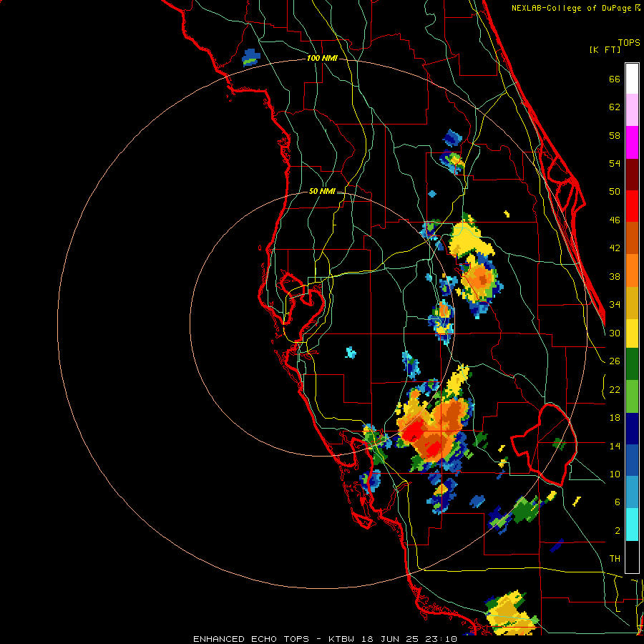Image resolution: width=644 pixels, height=644 pixels.
Task: Click the dark orange legend swatch
Action: (x=632, y=238)
